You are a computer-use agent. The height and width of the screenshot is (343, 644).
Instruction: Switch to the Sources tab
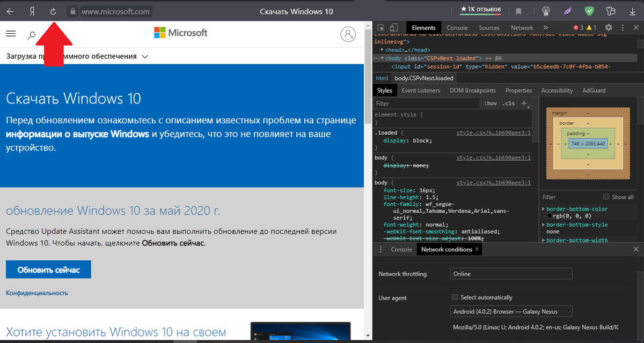coord(489,27)
